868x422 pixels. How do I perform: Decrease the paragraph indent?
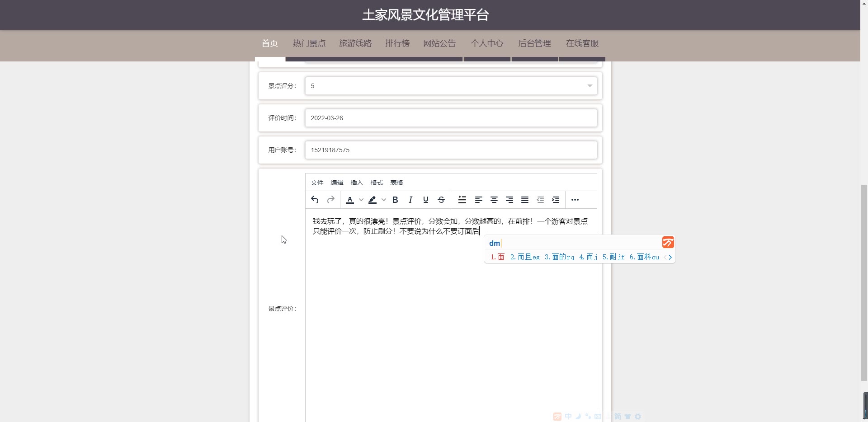[540, 200]
